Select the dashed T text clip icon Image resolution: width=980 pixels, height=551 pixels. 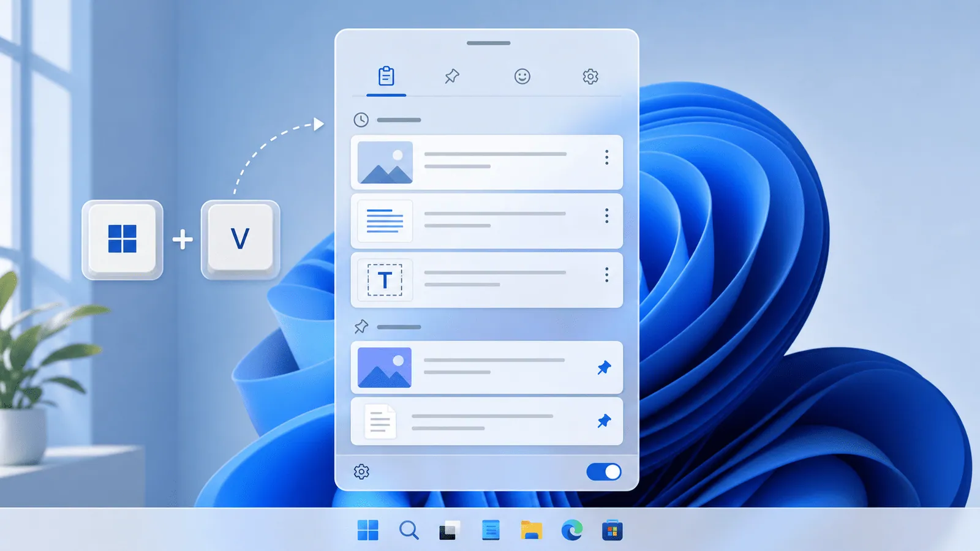click(x=385, y=280)
